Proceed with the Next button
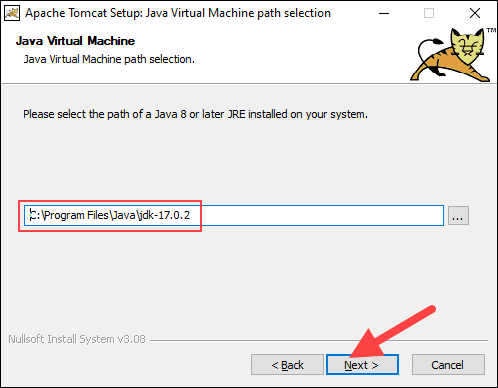Screen dimensions: 498x388 pyautogui.click(x=362, y=365)
